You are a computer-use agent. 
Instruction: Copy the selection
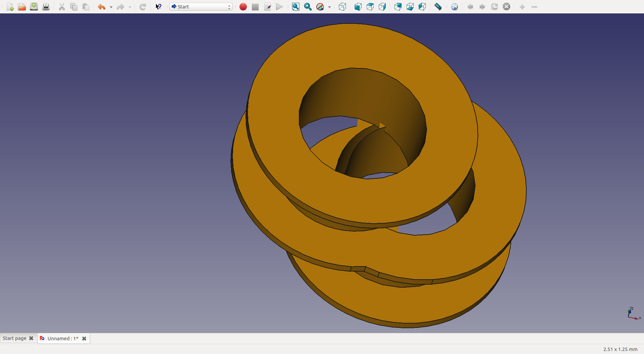click(74, 7)
